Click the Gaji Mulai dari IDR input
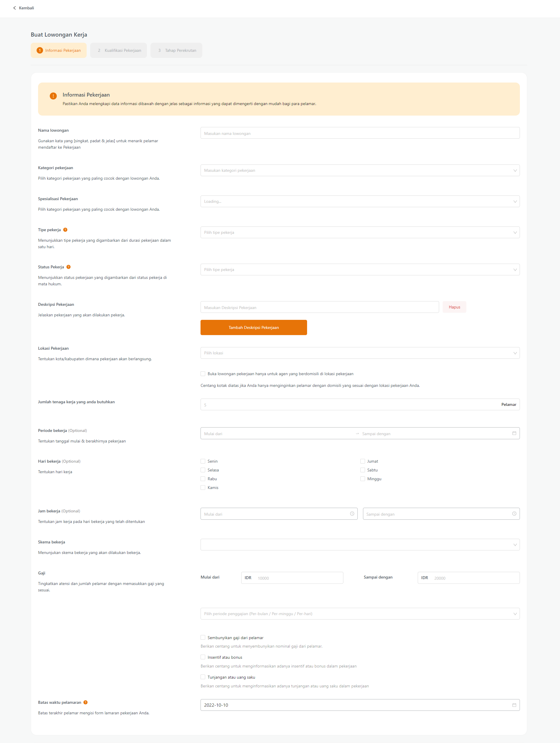This screenshot has width=560, height=743. tap(292, 578)
